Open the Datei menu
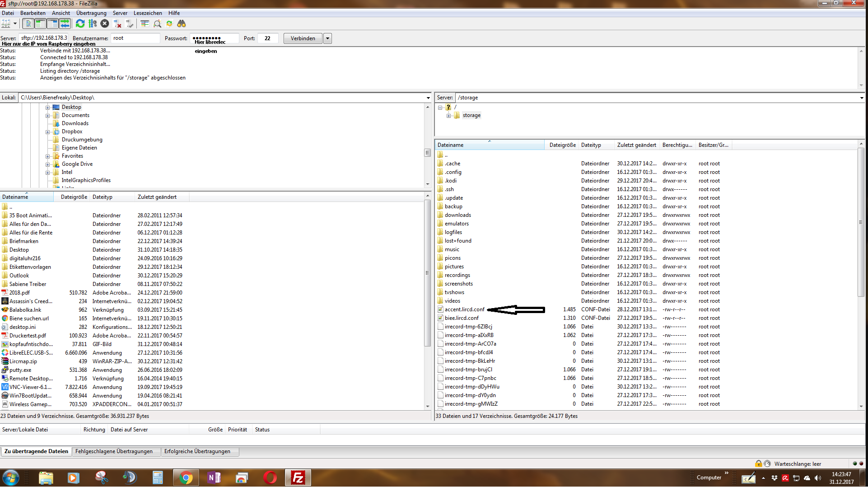This screenshot has height=487, width=868. pyautogui.click(x=8, y=13)
